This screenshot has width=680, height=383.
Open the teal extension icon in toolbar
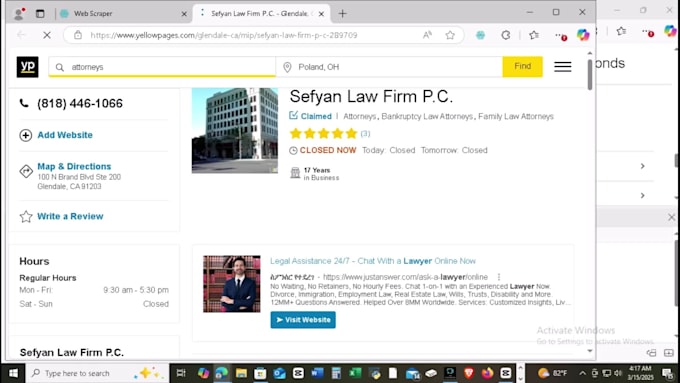click(481, 35)
